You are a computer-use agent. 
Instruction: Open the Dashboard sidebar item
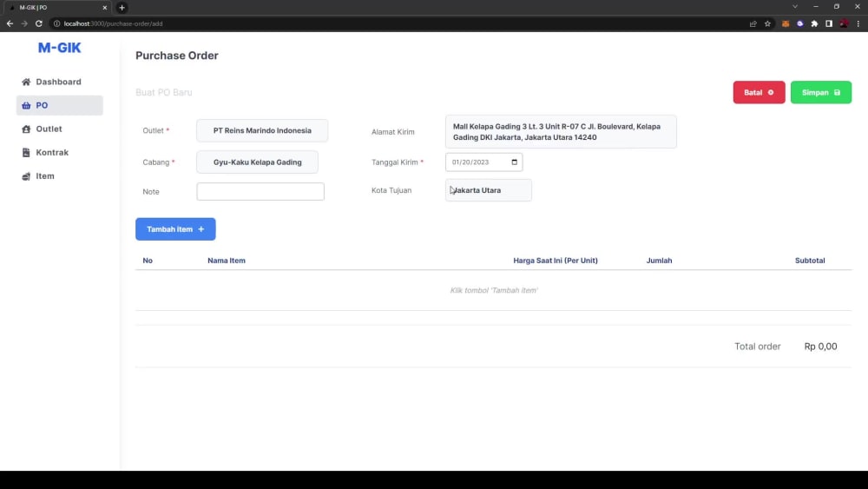tap(59, 82)
